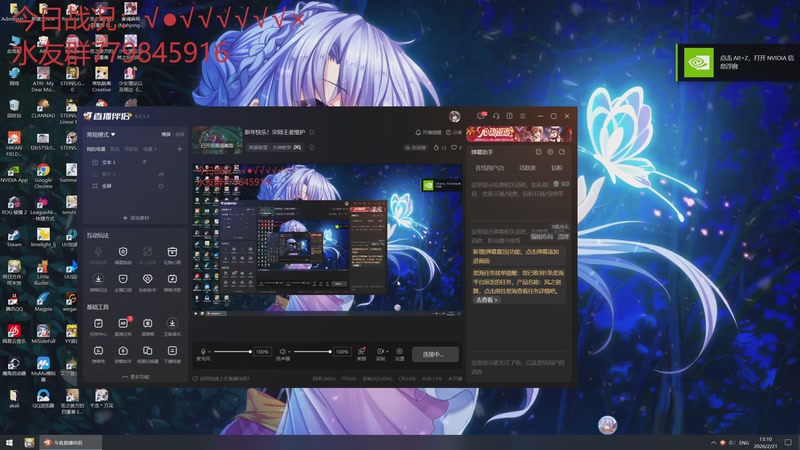Open messages icon with red badge

(481, 116)
